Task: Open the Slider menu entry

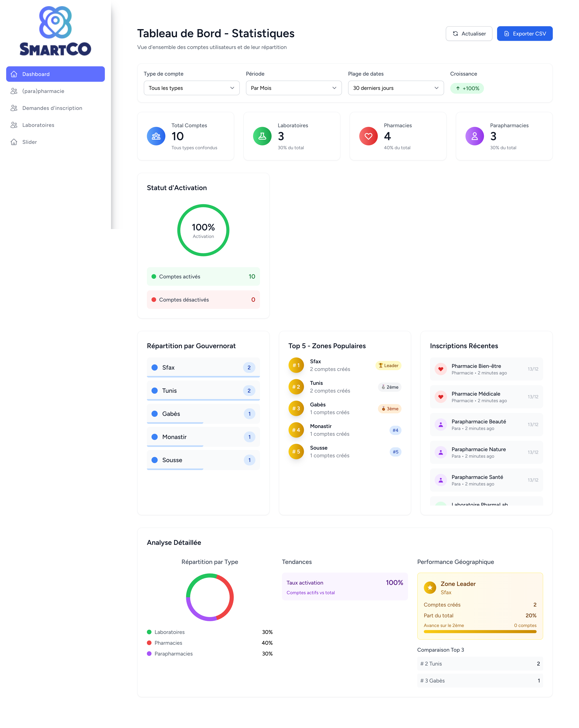Action: [x=55, y=142]
